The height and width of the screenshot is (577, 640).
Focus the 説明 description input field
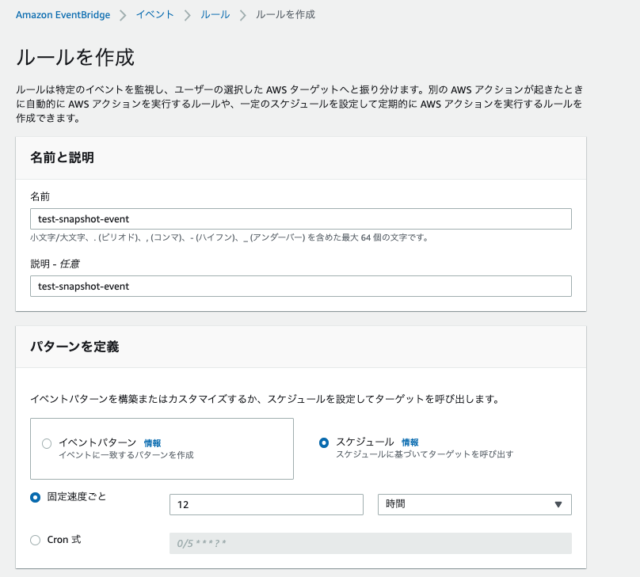pos(301,286)
